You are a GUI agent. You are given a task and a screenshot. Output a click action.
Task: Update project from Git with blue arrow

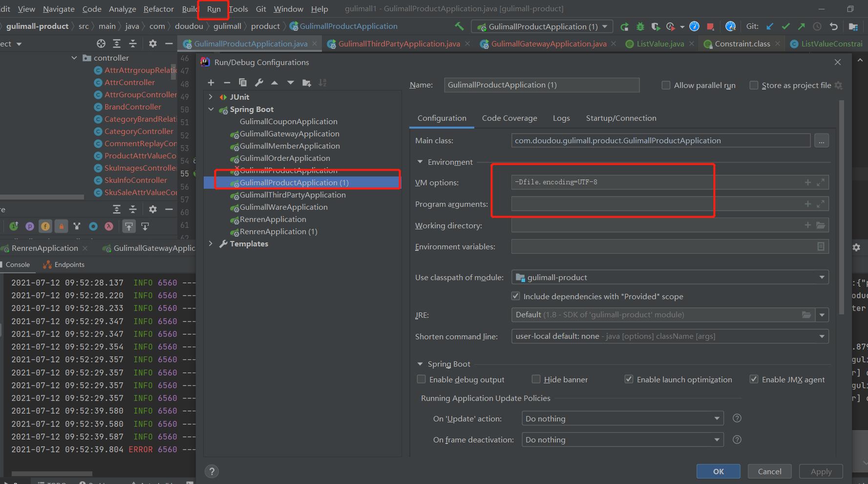[770, 26]
